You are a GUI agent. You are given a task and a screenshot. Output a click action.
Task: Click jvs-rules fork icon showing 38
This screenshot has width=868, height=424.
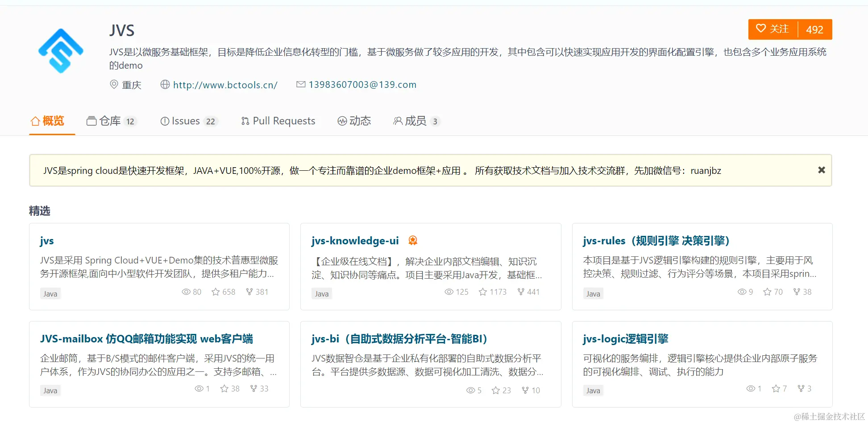[797, 292]
